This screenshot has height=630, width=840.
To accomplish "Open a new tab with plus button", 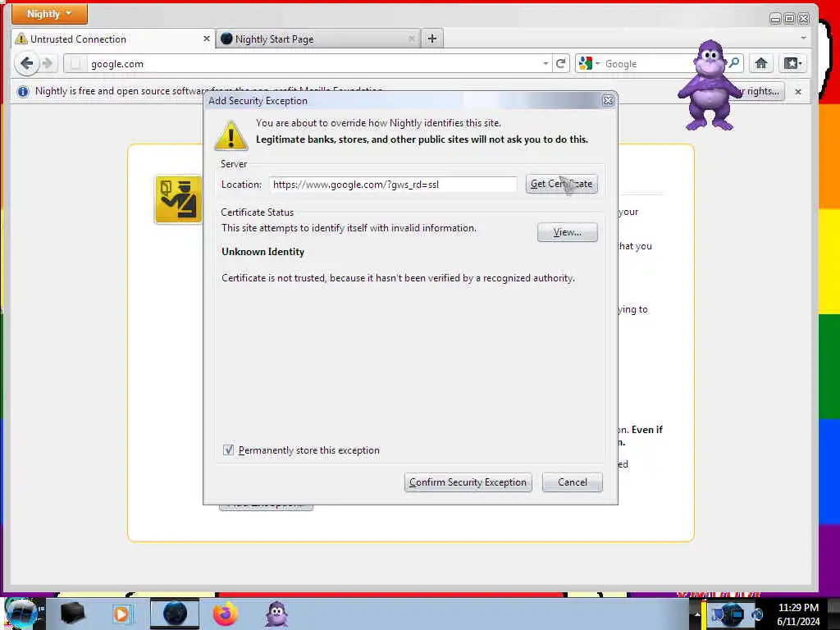I will [431, 39].
